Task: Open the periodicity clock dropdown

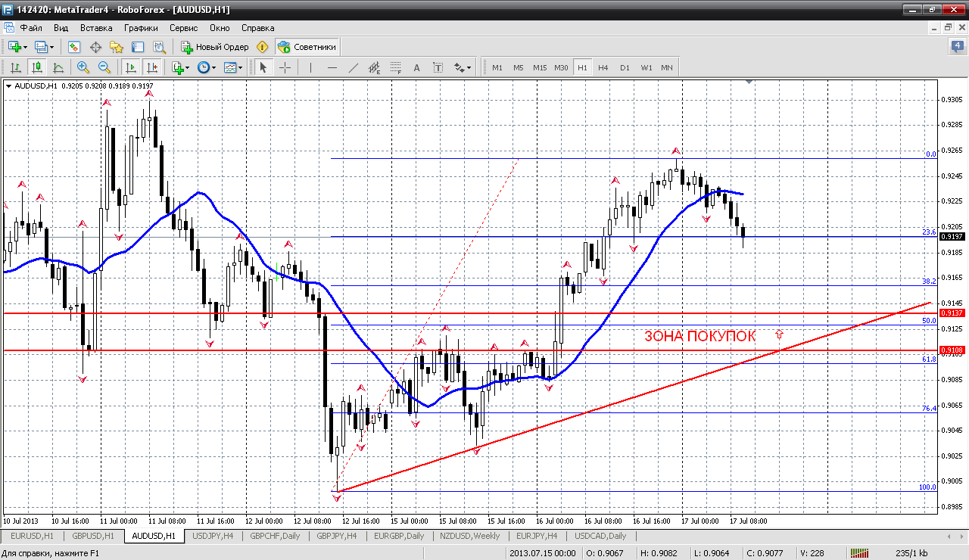Action: 206,67
